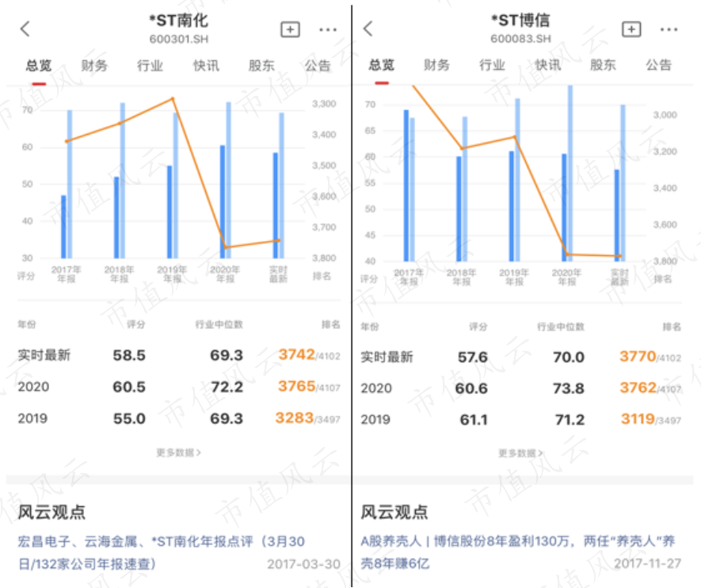Go back from the *ST博信 page
The width and height of the screenshot is (701, 588).
[368, 29]
